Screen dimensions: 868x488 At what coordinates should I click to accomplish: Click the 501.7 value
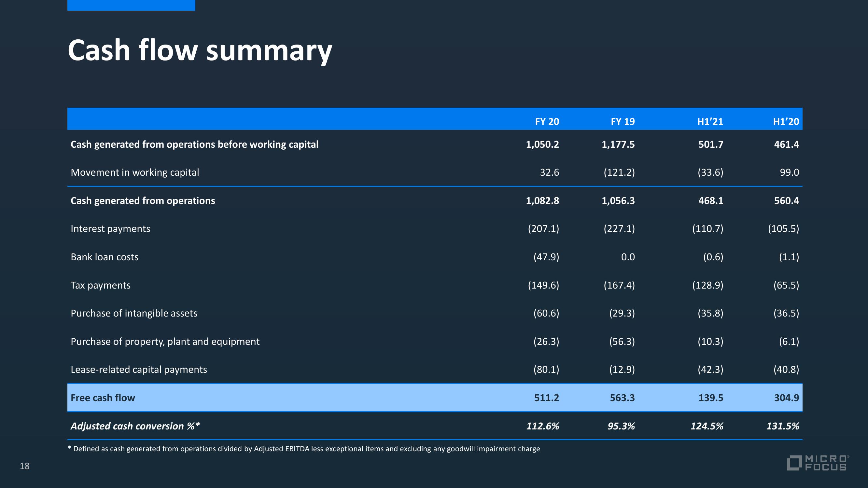point(711,144)
